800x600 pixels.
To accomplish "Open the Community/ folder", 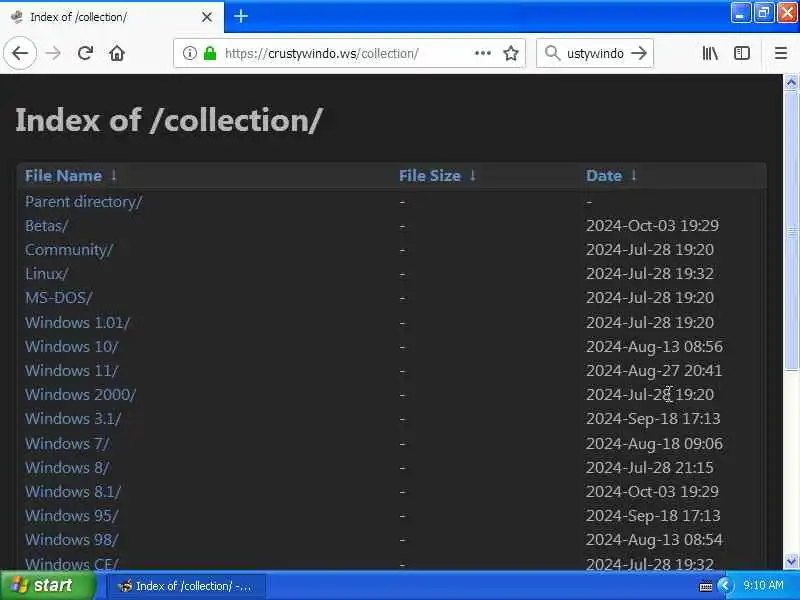I will point(69,249).
